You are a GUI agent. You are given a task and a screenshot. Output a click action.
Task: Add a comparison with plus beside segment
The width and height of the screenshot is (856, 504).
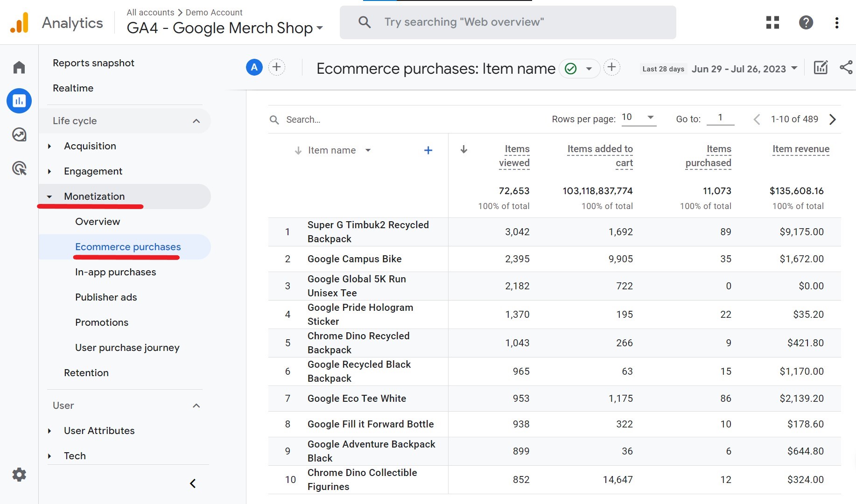(277, 67)
